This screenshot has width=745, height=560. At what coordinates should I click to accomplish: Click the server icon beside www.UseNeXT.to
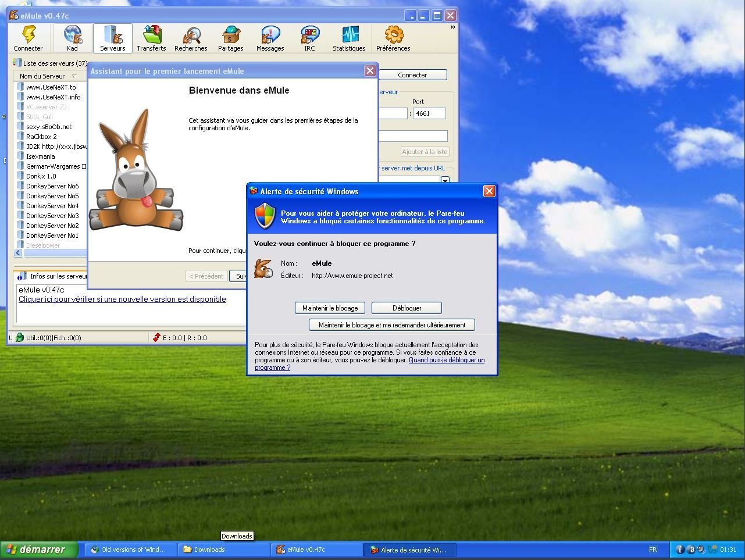(x=21, y=87)
